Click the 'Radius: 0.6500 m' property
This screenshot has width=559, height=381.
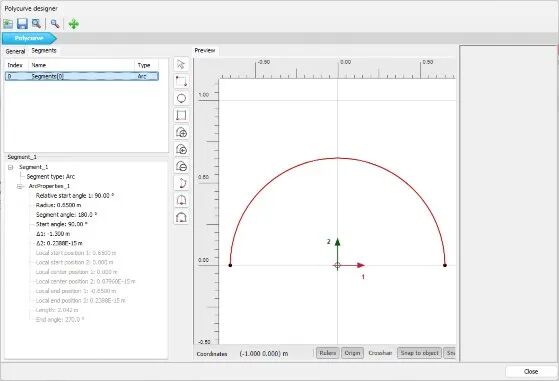tap(58, 205)
